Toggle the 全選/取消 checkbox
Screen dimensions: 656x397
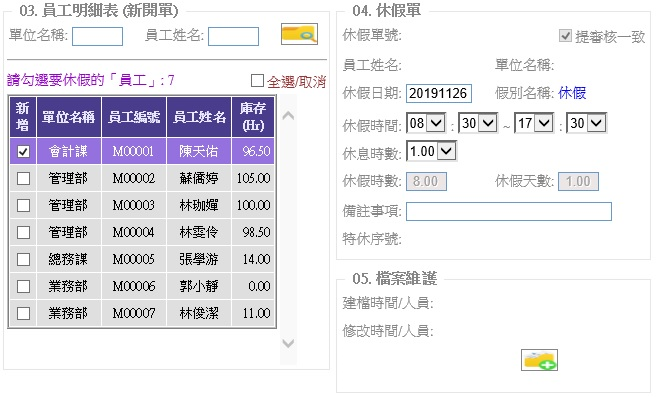pos(257,81)
